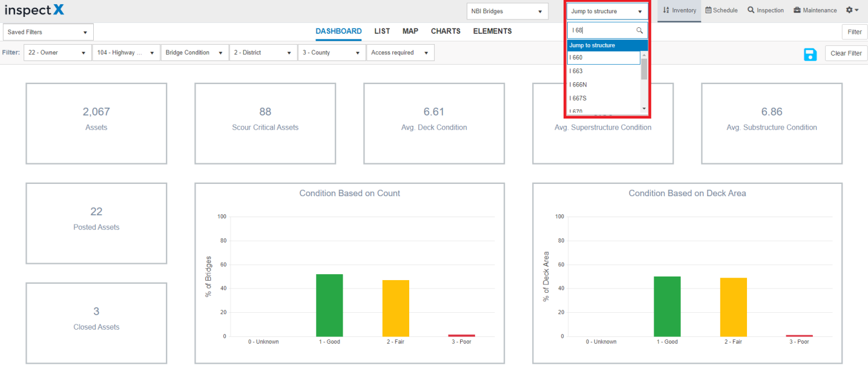
Task: Collapse the Jump to structure dropdown
Action: click(x=607, y=11)
